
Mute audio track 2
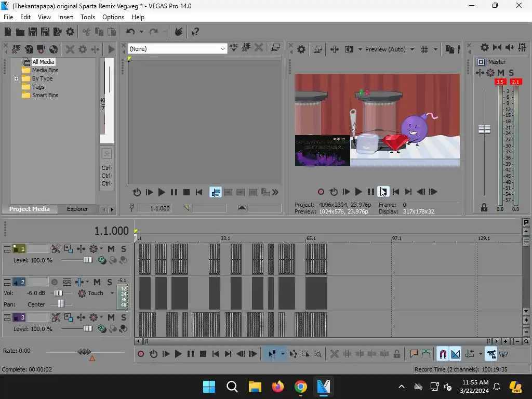97,282
